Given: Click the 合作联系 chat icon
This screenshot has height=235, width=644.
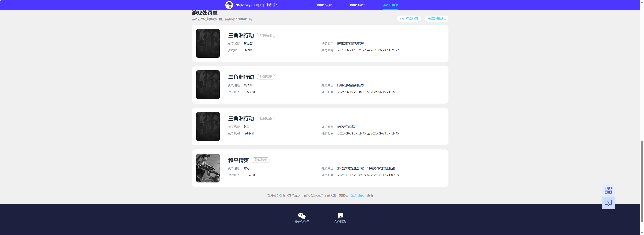Looking at the screenshot, I should (x=340, y=216).
